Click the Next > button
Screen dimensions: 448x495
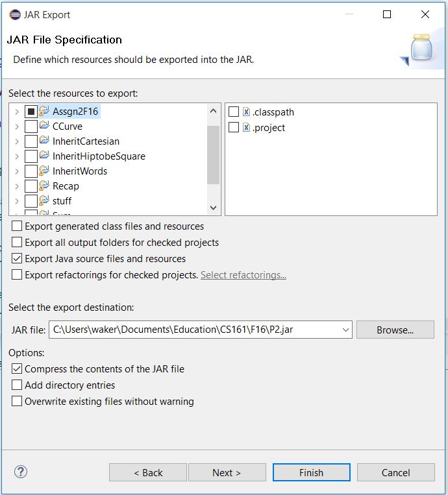click(227, 472)
